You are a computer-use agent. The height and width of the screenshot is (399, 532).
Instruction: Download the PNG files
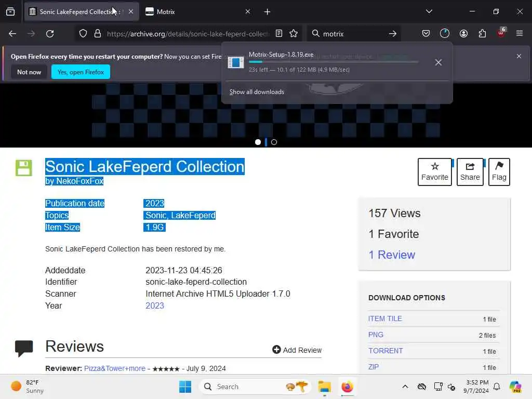[x=376, y=335]
